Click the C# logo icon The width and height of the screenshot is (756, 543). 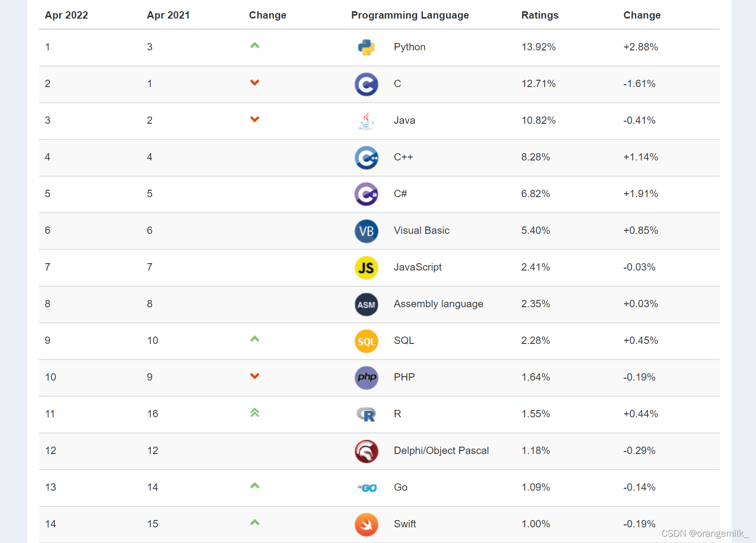pos(366,194)
